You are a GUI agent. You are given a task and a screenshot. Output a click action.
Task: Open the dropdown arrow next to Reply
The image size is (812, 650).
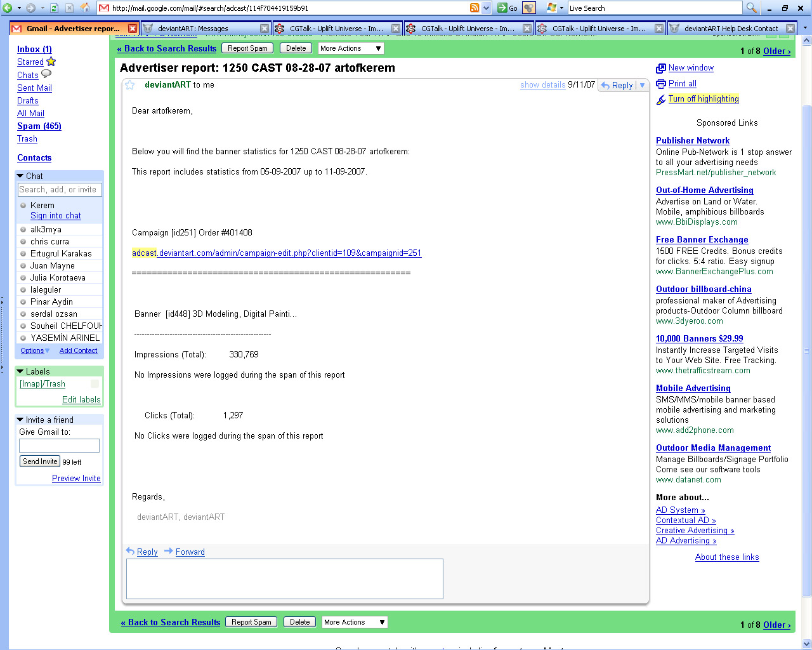pos(642,85)
